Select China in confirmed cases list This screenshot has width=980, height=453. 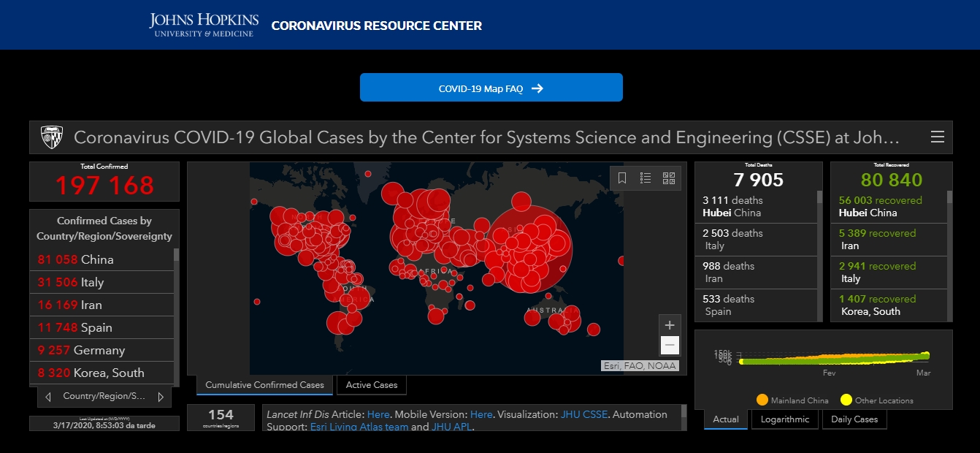[x=102, y=259]
